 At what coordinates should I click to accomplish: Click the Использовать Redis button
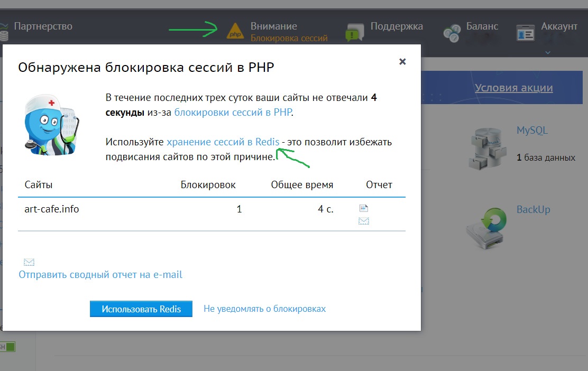tap(141, 309)
